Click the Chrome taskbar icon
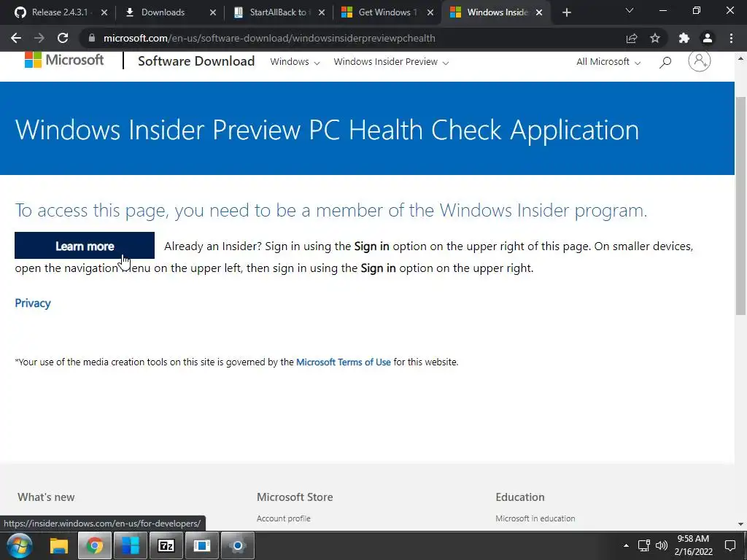 (x=94, y=545)
